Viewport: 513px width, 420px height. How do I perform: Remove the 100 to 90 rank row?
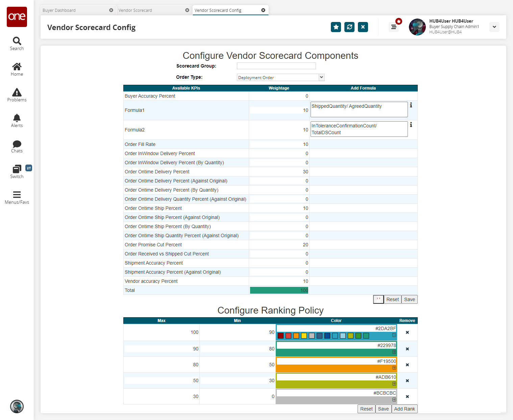coord(407,332)
